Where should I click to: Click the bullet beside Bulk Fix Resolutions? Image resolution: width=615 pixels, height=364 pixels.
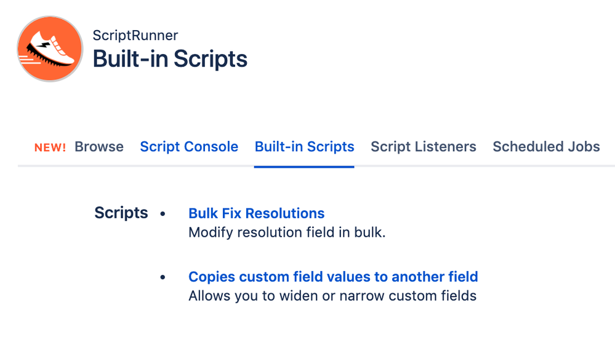(163, 214)
